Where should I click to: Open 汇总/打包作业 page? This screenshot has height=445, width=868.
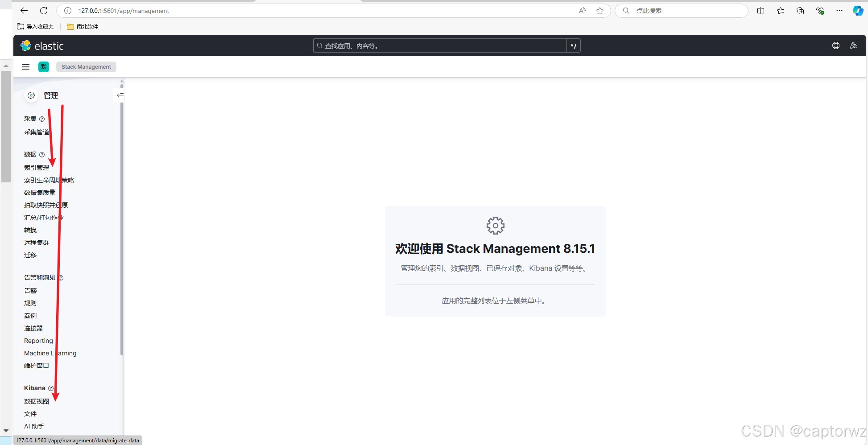pos(44,218)
